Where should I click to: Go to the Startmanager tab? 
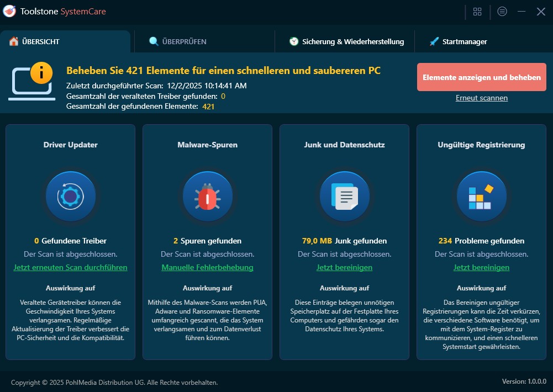[458, 41]
